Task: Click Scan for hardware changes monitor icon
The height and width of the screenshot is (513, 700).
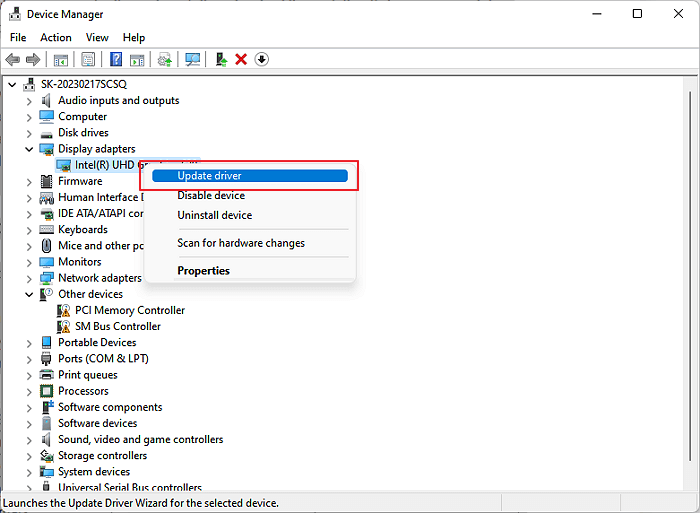Action: click(192, 59)
